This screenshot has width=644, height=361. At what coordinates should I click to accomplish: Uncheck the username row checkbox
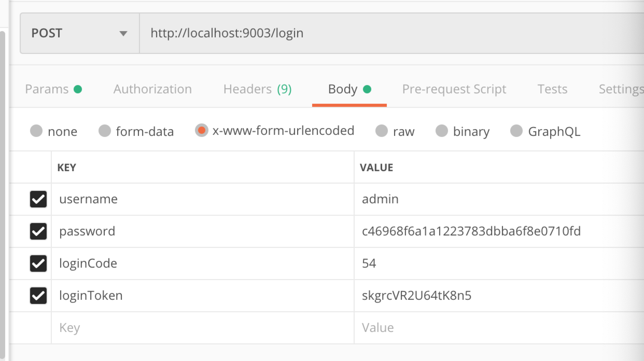(38, 199)
